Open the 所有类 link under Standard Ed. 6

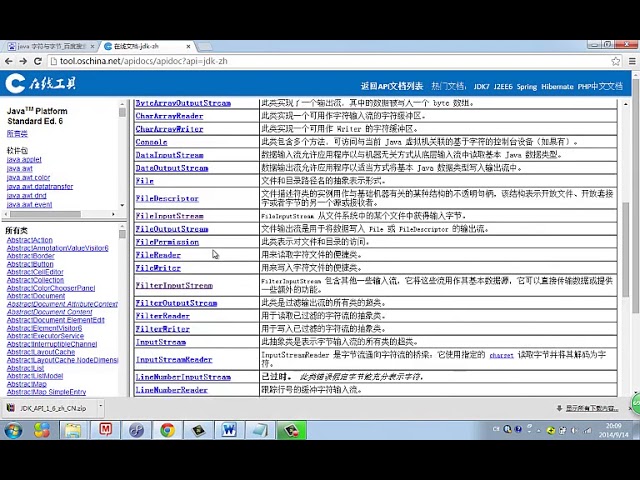17,133
